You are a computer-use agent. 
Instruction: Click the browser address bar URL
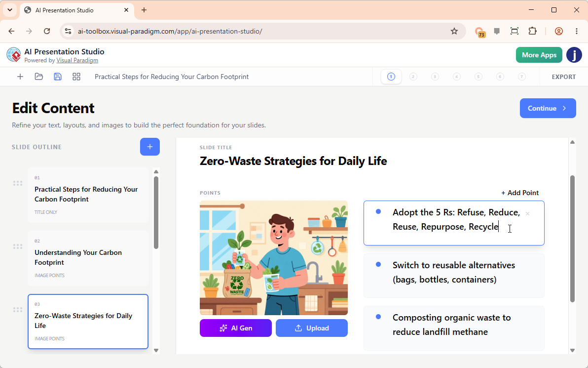coord(170,31)
